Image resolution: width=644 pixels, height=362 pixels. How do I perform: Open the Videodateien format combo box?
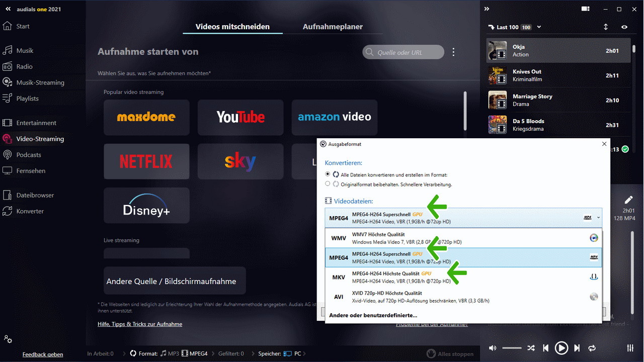point(463,218)
